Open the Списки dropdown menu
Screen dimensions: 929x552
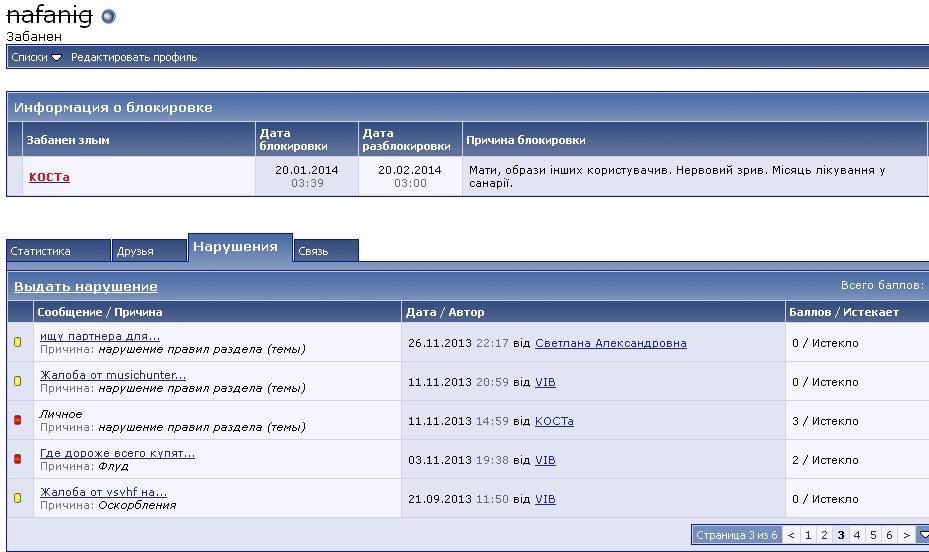click(x=36, y=57)
